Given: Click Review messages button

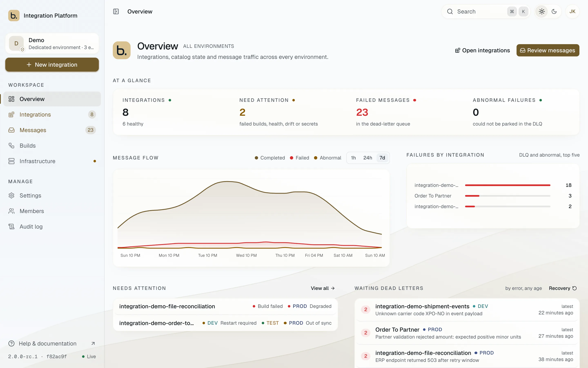Looking at the screenshot, I should [x=548, y=50].
